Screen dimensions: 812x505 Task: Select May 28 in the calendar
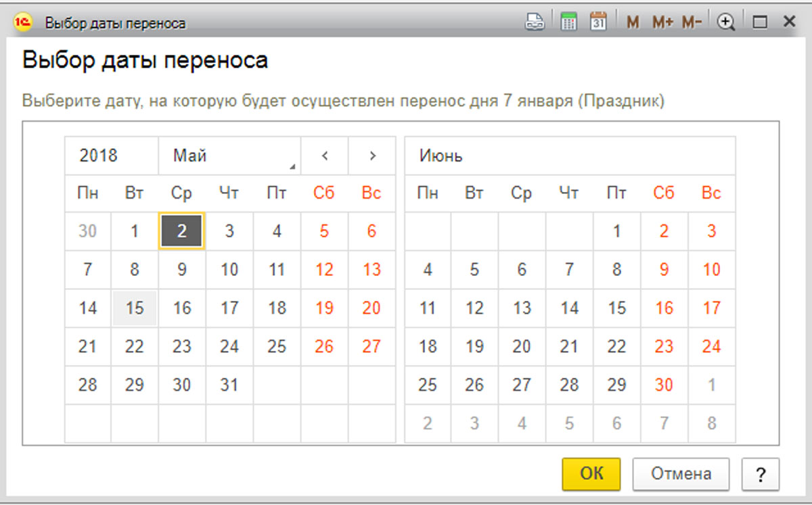click(x=87, y=385)
